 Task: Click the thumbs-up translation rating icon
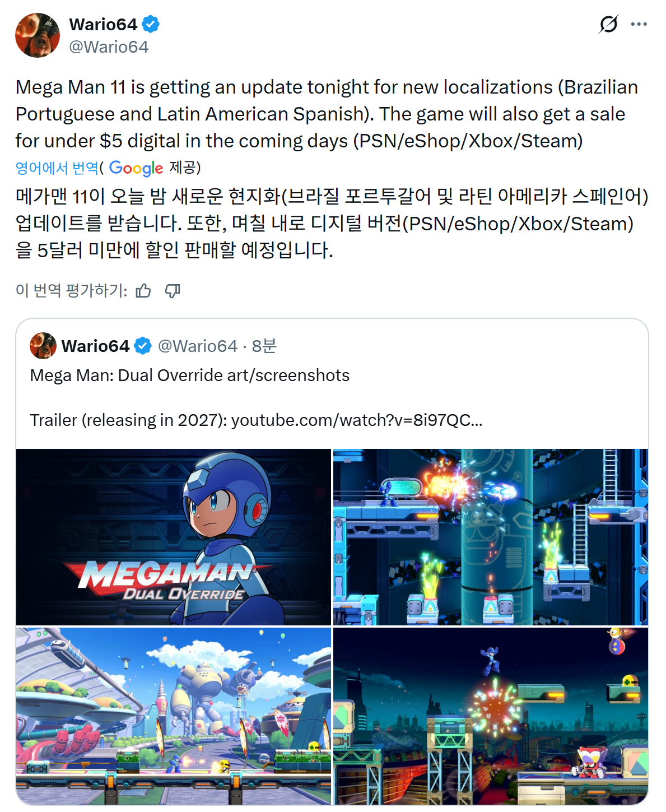tap(143, 290)
